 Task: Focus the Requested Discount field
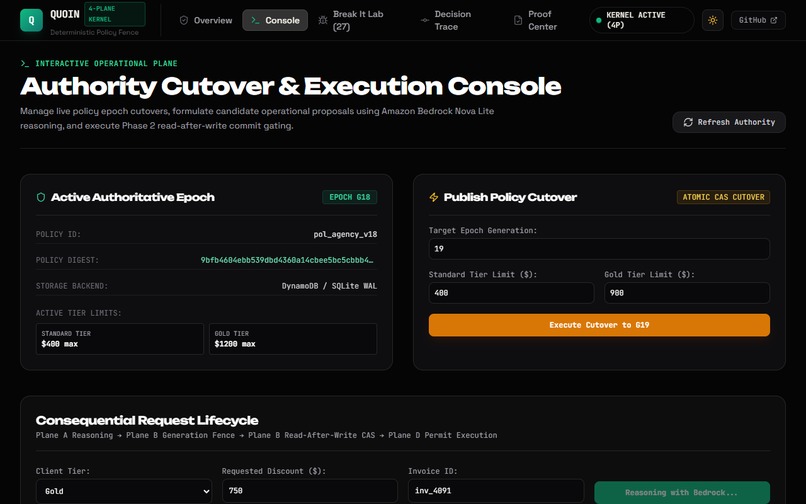pos(310,491)
